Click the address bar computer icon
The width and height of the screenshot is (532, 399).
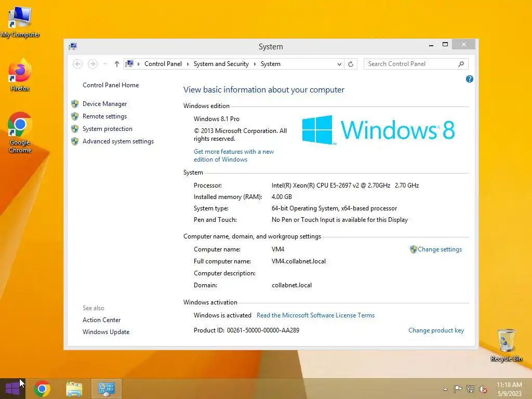coord(129,63)
